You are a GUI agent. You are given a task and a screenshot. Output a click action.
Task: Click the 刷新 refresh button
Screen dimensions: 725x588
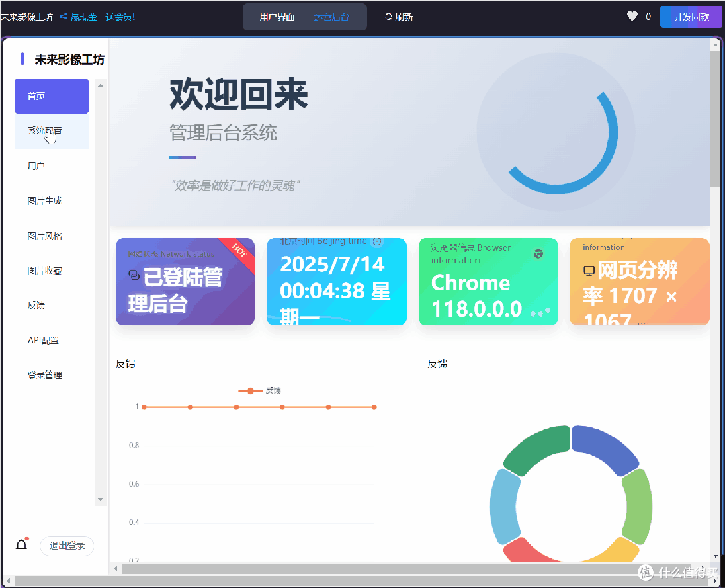click(x=399, y=17)
